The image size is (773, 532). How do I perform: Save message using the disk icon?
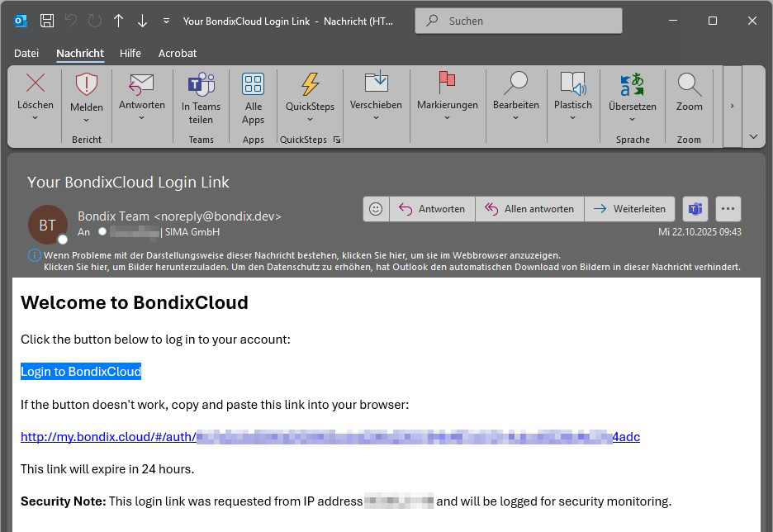pyautogui.click(x=47, y=21)
